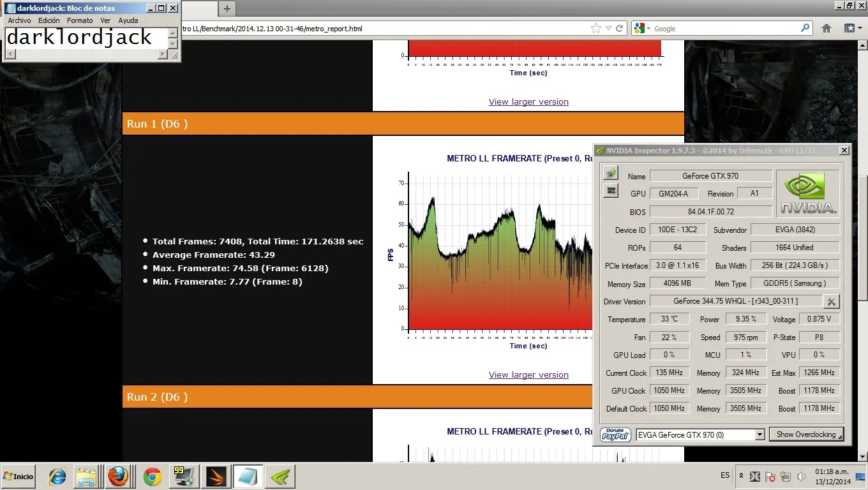Click Action Center flag tray icon
The width and height of the screenshot is (868, 490).
pos(771,477)
